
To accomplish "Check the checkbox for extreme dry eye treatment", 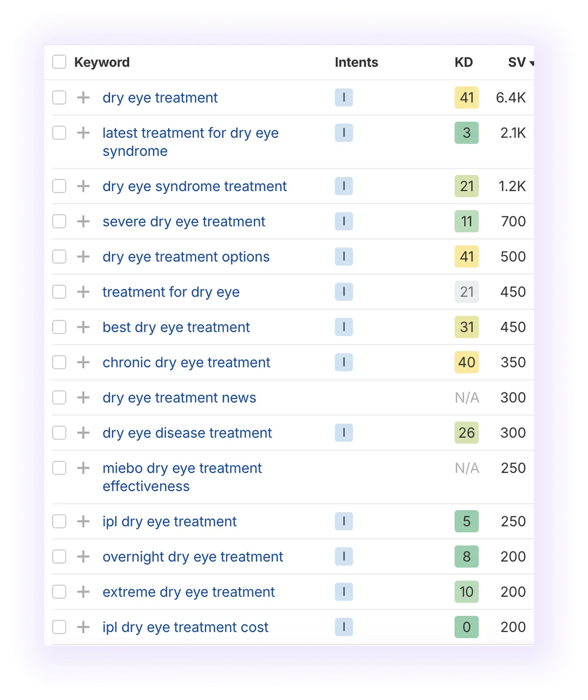I will pyautogui.click(x=59, y=592).
